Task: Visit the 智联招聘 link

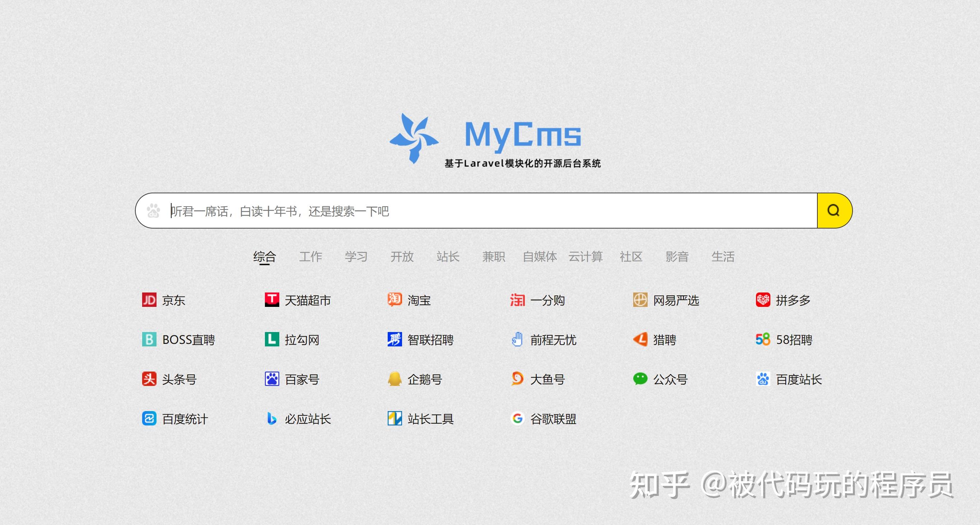Action: 430,340
